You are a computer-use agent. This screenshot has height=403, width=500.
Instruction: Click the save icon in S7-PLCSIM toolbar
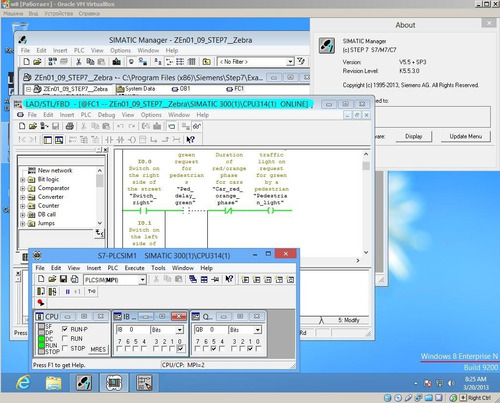[63, 279]
